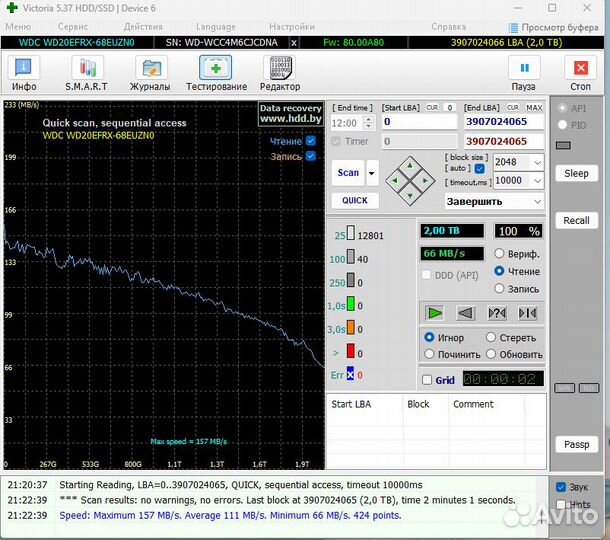Click the reverse direction scan icon
The width and height of the screenshot is (610, 540).
(465, 313)
